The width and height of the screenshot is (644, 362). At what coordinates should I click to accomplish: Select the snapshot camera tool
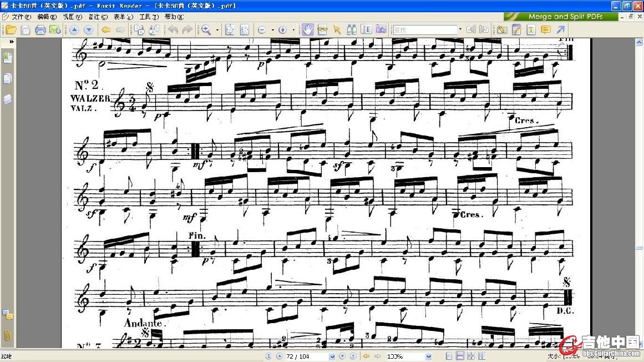click(x=381, y=29)
